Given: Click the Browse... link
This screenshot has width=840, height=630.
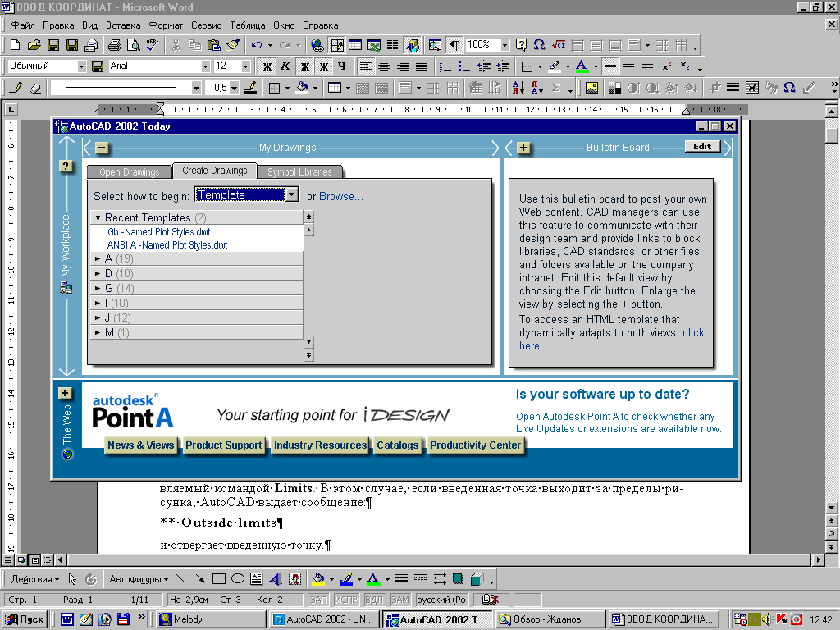Looking at the screenshot, I should tap(341, 197).
